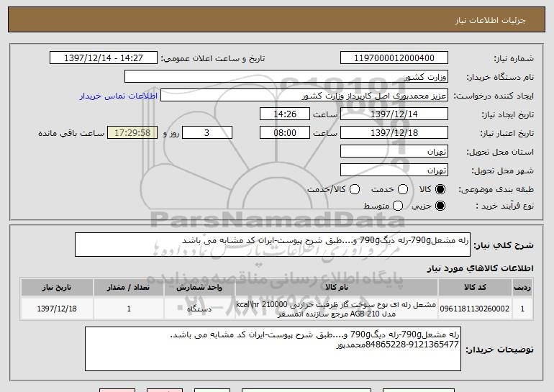The width and height of the screenshot is (554, 392).
Task: Click validity time field 08:00
Action: 285,133
